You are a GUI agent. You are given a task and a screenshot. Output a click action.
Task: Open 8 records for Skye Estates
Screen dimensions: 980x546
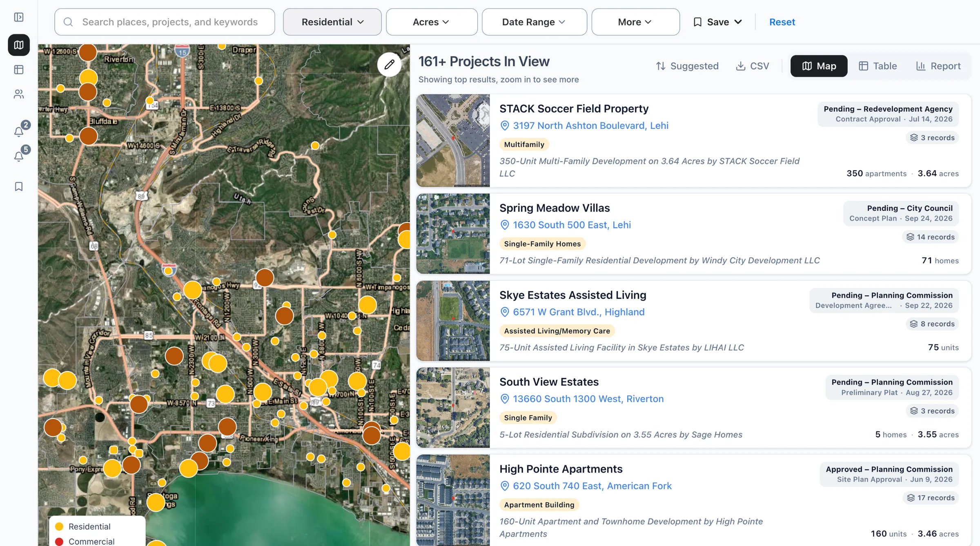(x=932, y=324)
